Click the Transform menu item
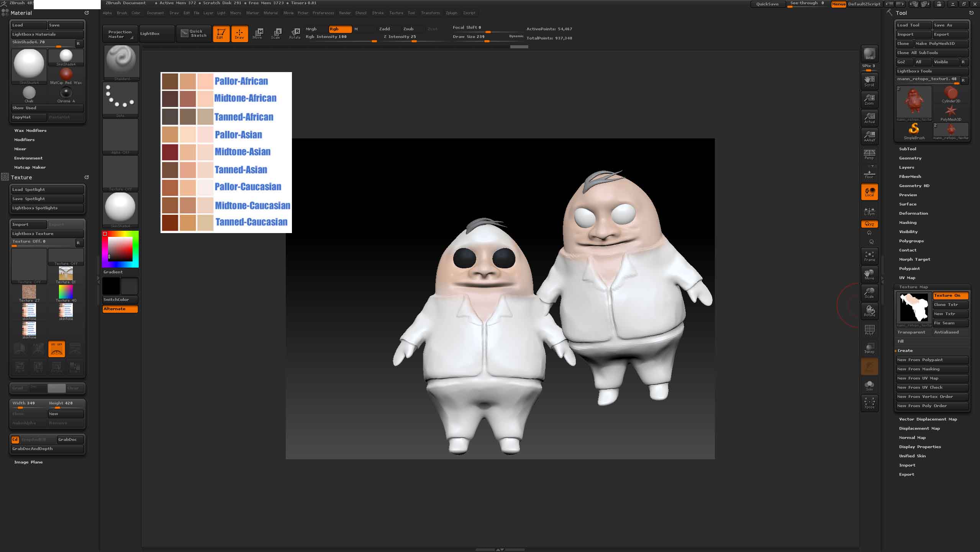Viewport: 980px width, 552px height. click(429, 12)
